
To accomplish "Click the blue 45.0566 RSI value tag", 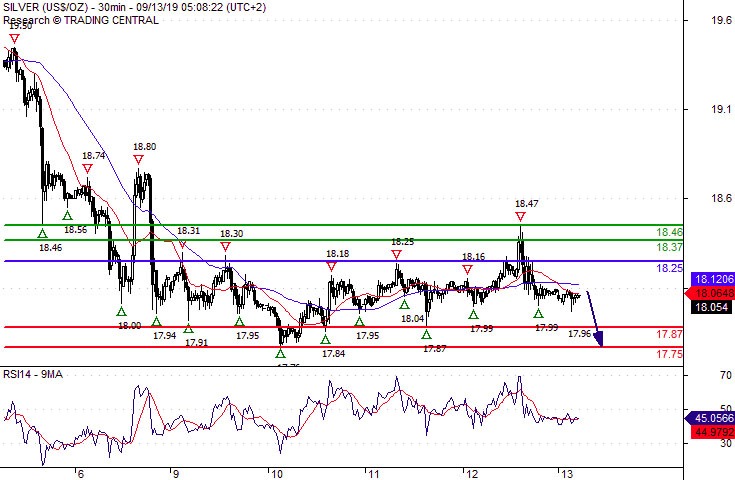I will pyautogui.click(x=710, y=418).
